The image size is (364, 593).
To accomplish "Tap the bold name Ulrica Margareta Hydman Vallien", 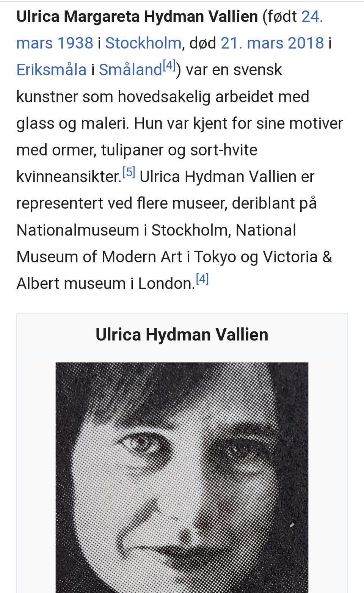I will pos(137,17).
